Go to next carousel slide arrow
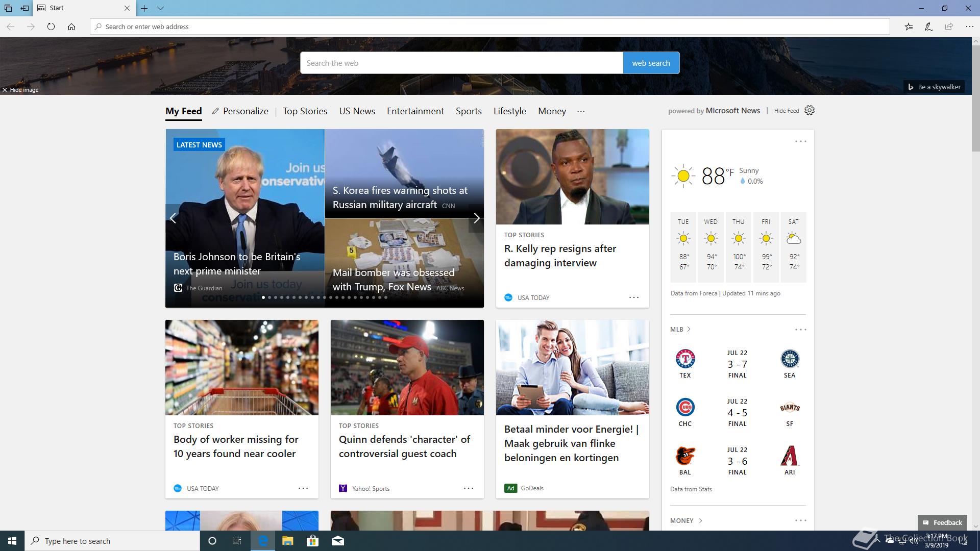 [x=476, y=218]
